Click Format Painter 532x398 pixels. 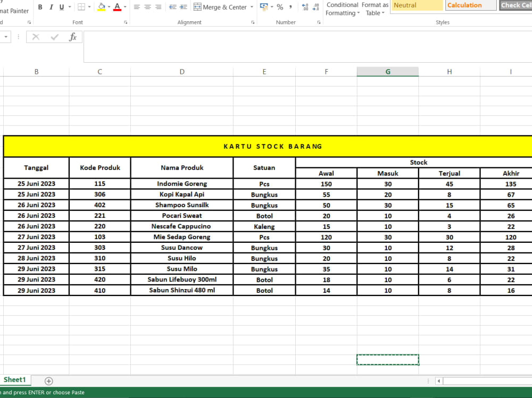tap(14, 11)
